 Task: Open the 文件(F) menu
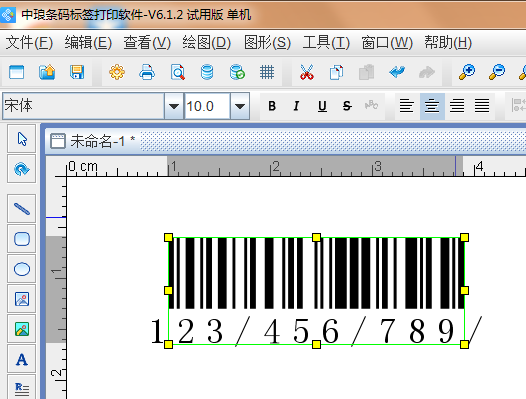coord(29,43)
